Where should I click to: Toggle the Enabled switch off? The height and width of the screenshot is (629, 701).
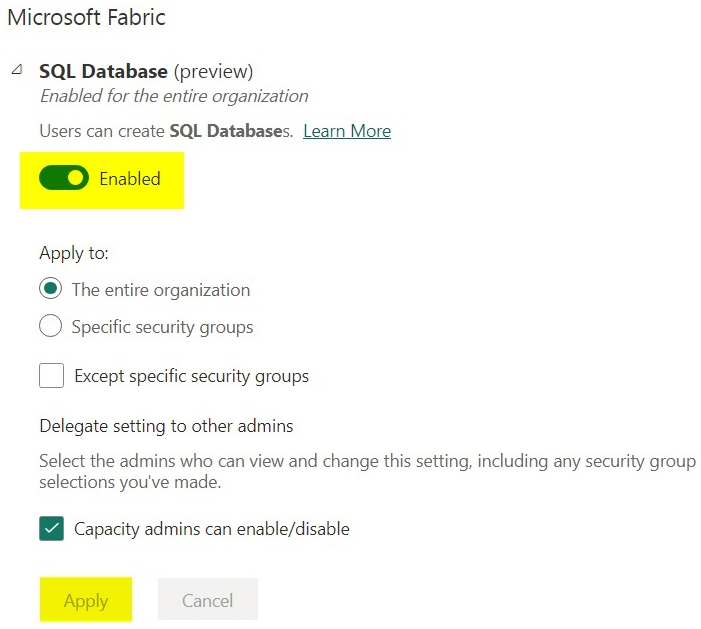click(x=64, y=179)
